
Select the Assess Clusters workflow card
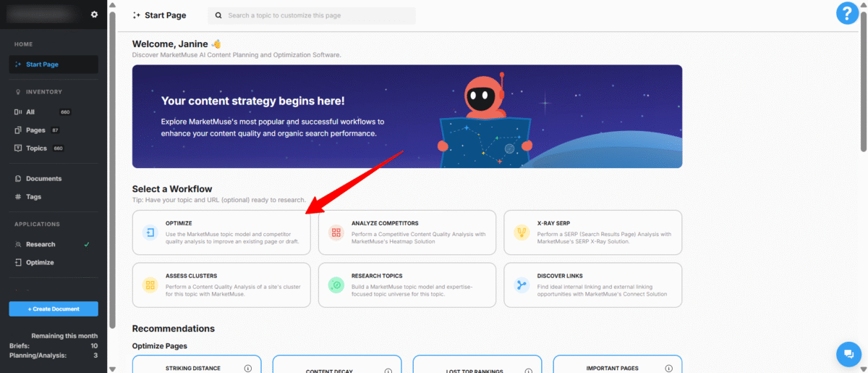[221, 285]
